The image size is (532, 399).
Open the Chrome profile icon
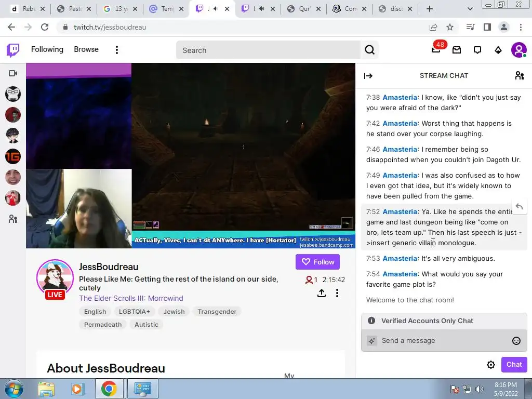[504, 27]
